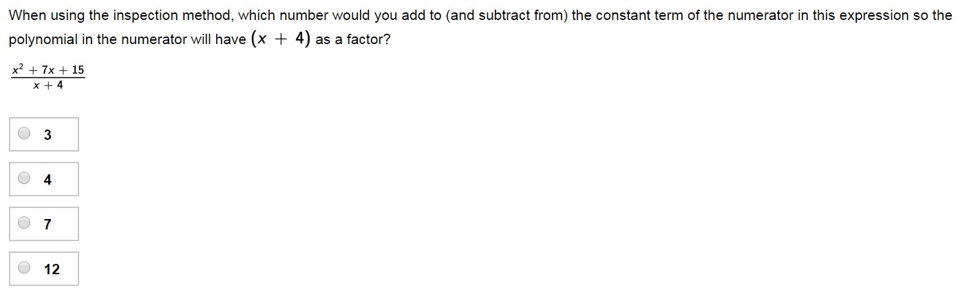This screenshot has height=299, width=980.
Task: Choose the radio button for answer 4
Action: pos(24,178)
